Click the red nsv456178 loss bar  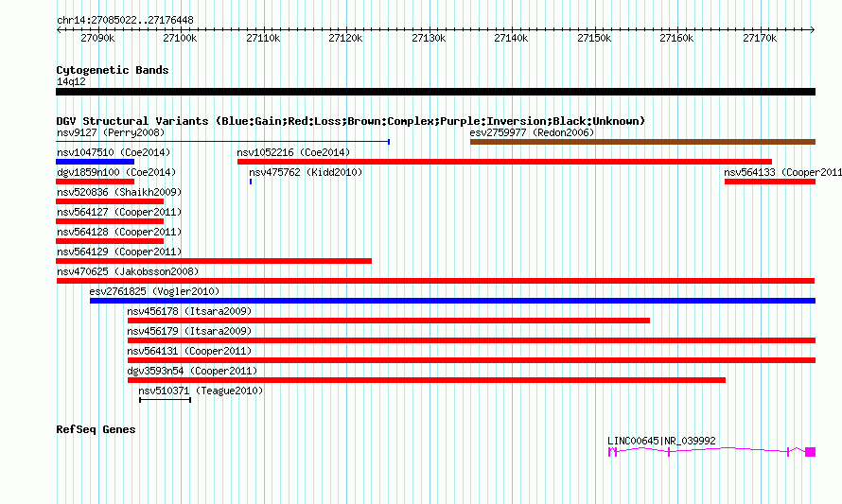(389, 321)
